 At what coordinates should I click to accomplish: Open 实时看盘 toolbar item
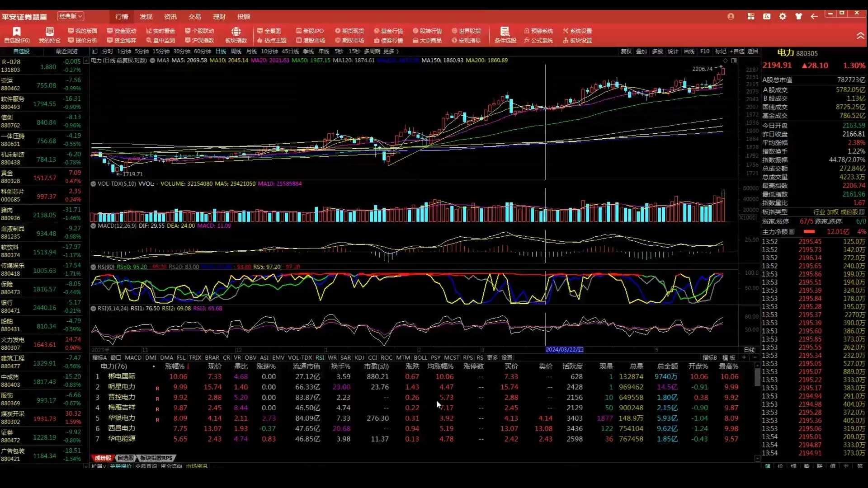click(160, 31)
